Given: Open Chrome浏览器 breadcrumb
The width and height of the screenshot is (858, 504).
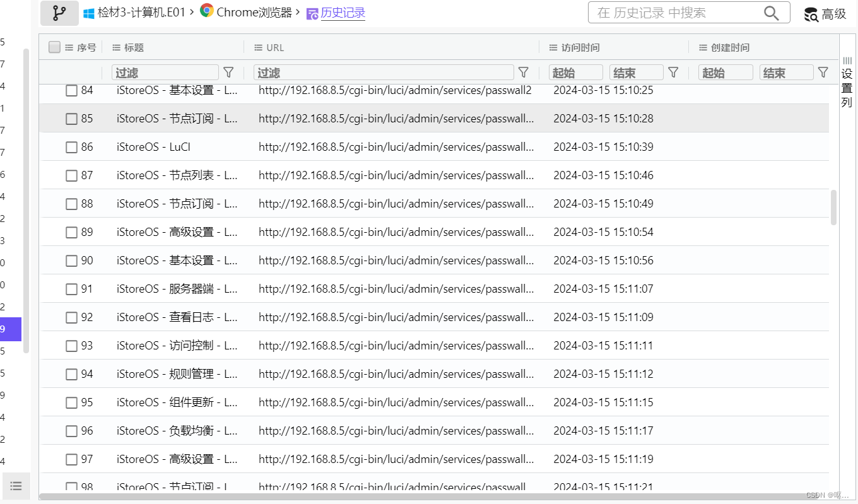Looking at the screenshot, I should [254, 12].
